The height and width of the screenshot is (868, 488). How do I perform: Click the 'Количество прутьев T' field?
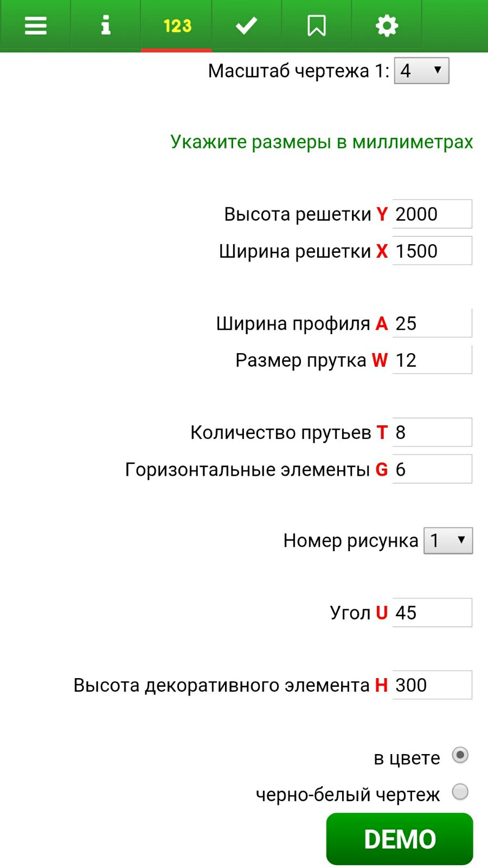pyautogui.click(x=432, y=432)
